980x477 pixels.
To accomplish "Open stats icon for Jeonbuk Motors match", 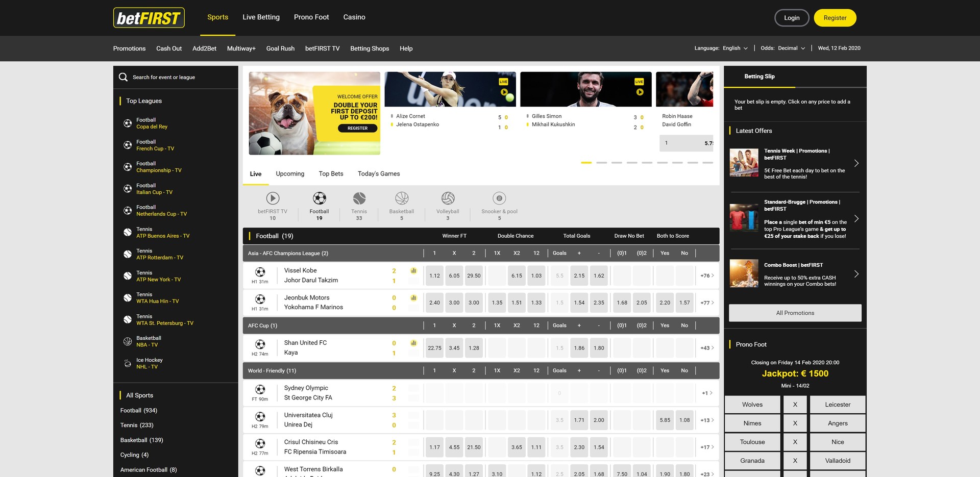I will [413, 297].
